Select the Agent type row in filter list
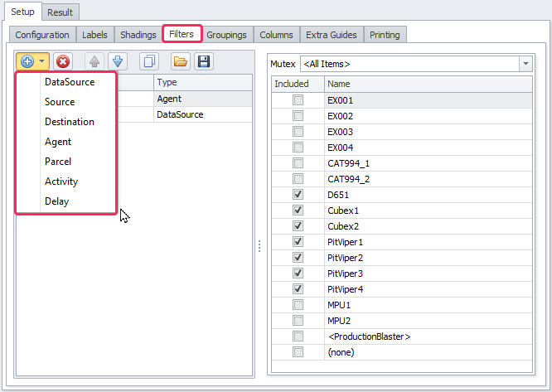552x392 pixels. pos(202,99)
